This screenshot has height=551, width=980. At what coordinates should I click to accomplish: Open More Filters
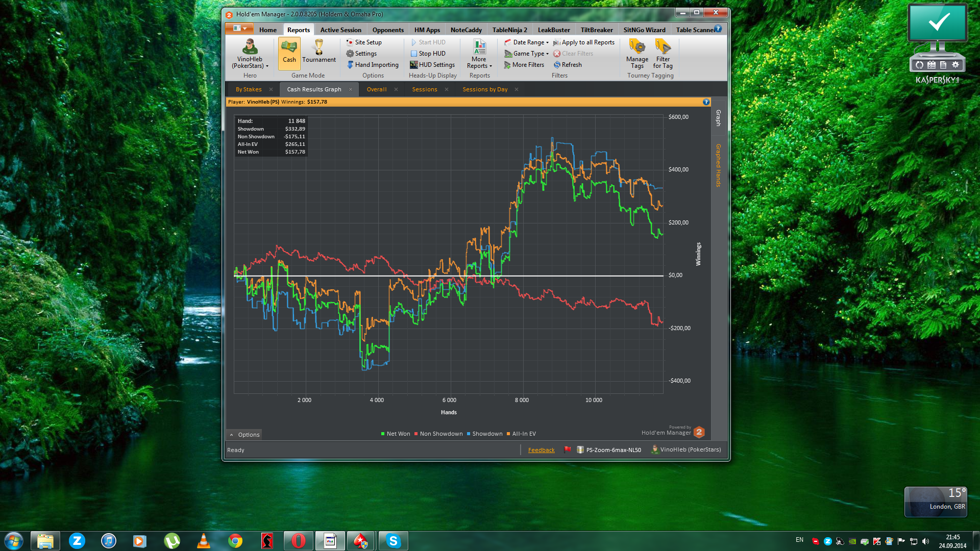[524, 65]
